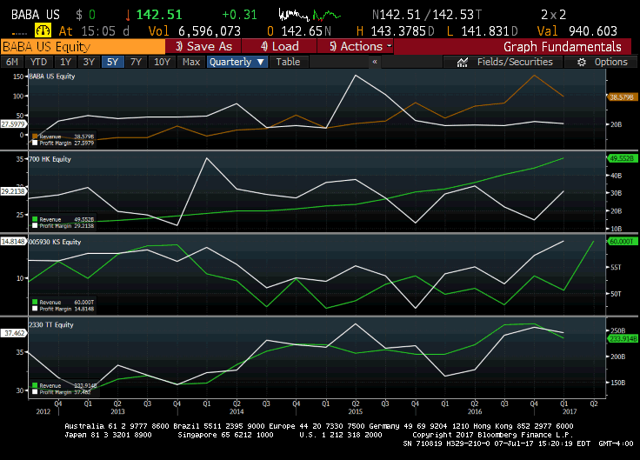
Task: Select the 10Y time range
Action: coord(162,62)
